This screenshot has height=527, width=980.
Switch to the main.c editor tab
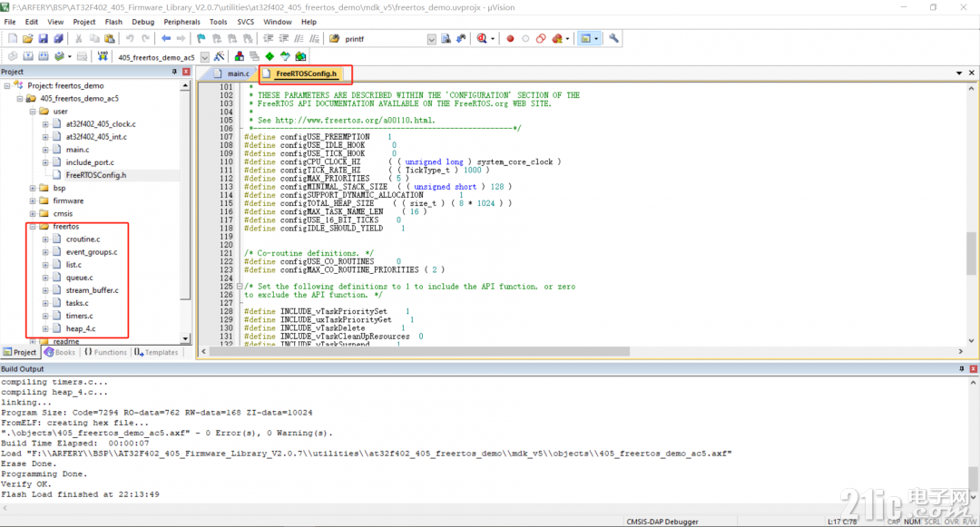(x=232, y=73)
